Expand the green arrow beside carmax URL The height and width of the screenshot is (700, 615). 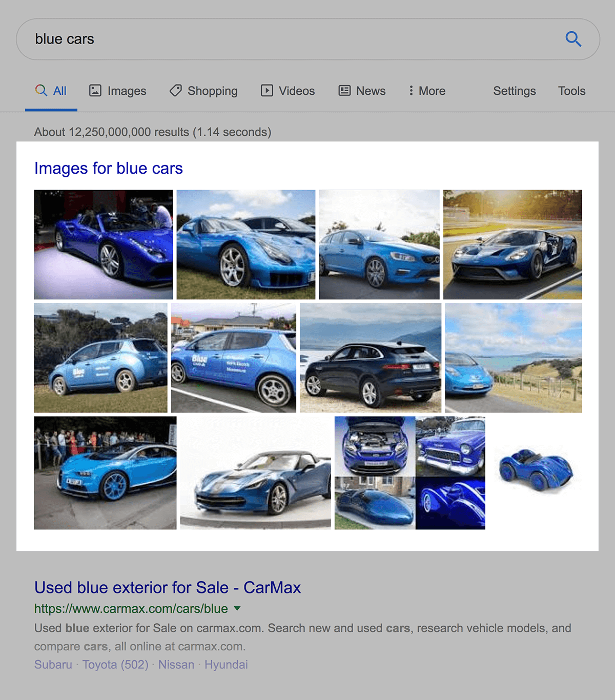pos(237,608)
